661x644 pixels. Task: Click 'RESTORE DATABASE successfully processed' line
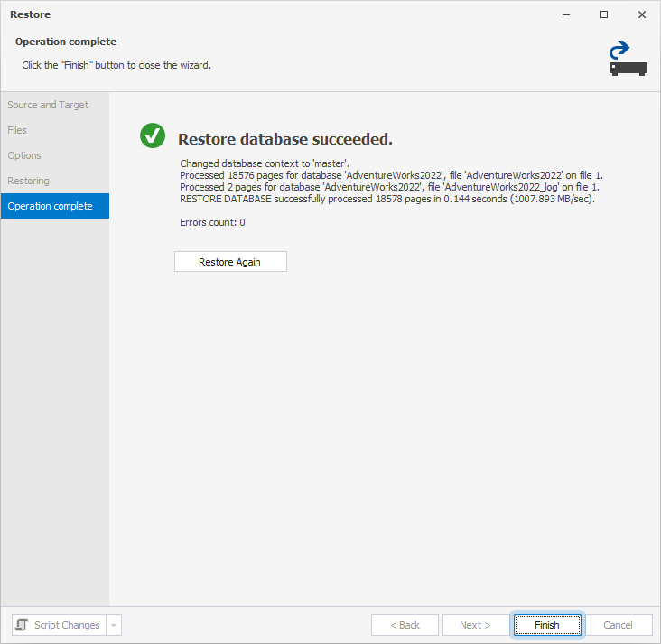click(387, 199)
